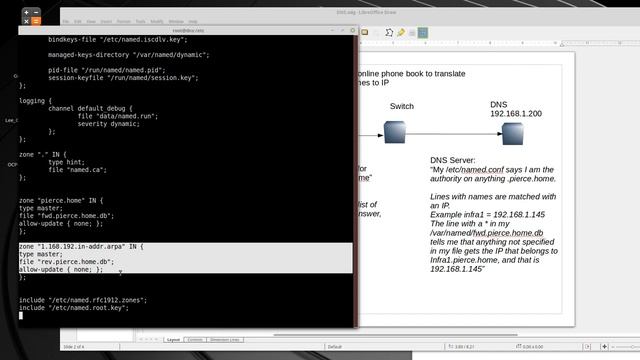The height and width of the screenshot is (360, 640).
Task: Switch to the Dimension Lines layer tab
Action: tap(225, 340)
